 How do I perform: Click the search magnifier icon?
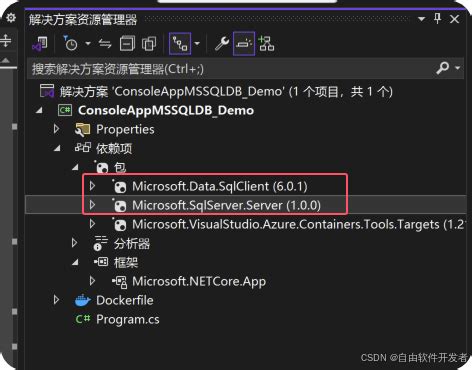[443, 68]
